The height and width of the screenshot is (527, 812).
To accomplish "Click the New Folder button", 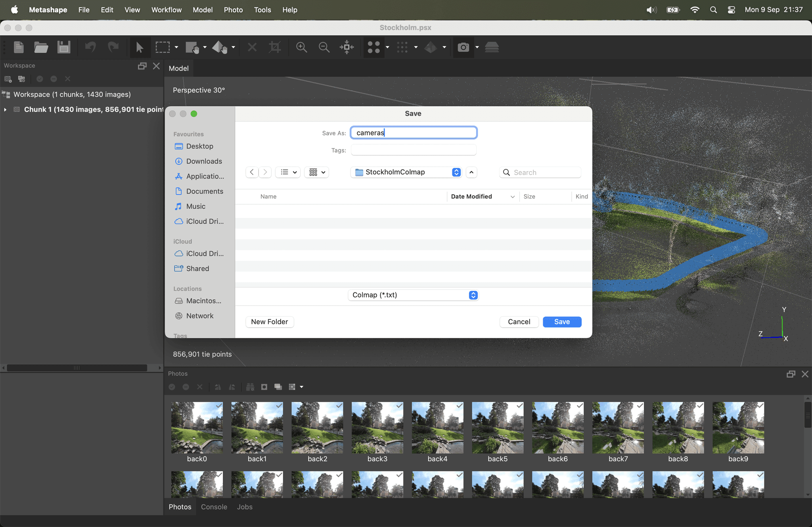I will pos(269,322).
